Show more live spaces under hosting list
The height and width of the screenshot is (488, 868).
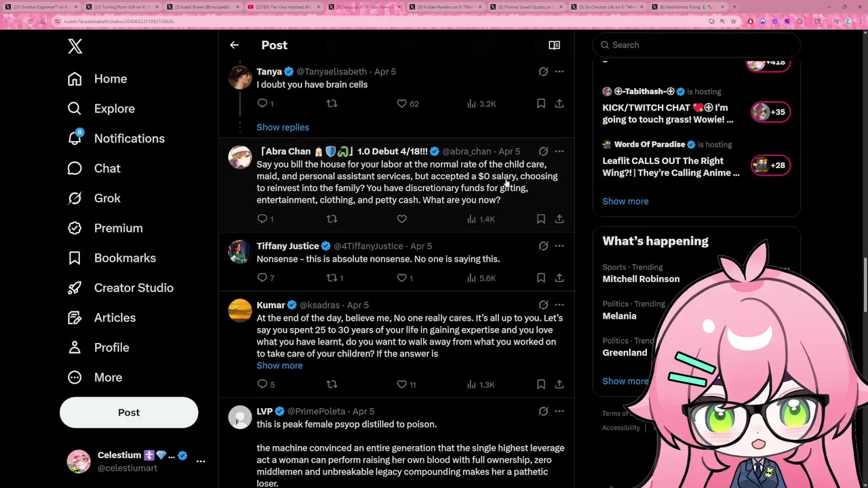625,201
